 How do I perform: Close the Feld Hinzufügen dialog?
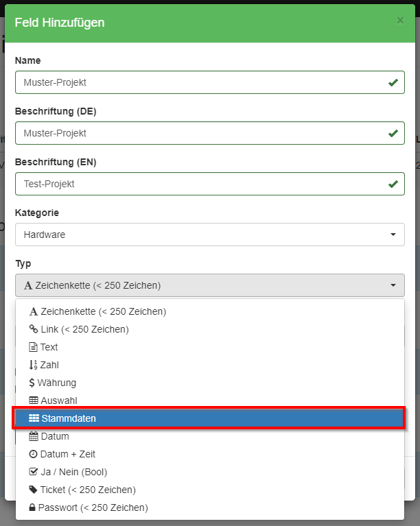[x=400, y=21]
